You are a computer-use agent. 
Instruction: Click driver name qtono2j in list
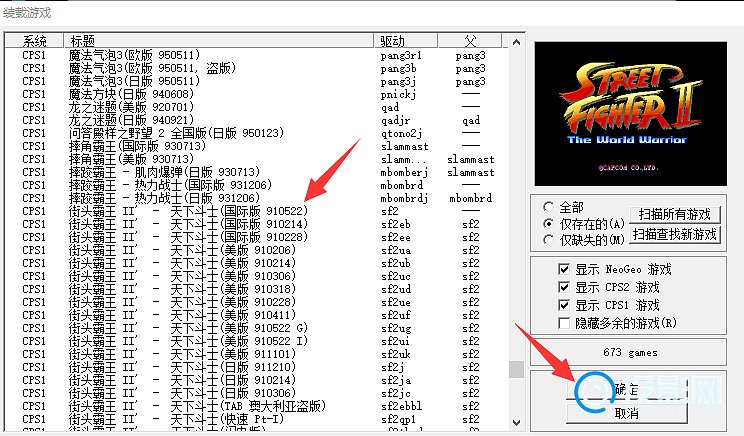tap(401, 133)
